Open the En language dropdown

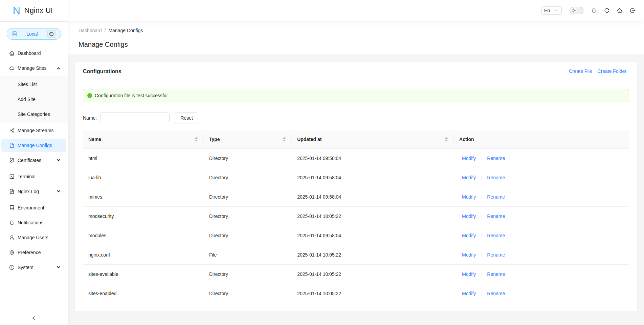[x=551, y=11]
